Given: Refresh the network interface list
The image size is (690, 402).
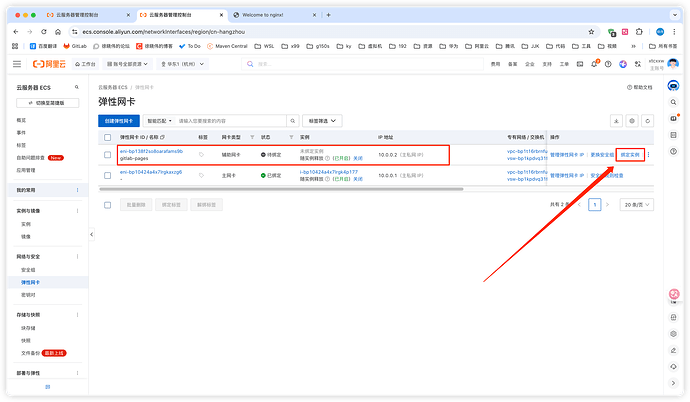Looking at the screenshot, I should tap(648, 120).
